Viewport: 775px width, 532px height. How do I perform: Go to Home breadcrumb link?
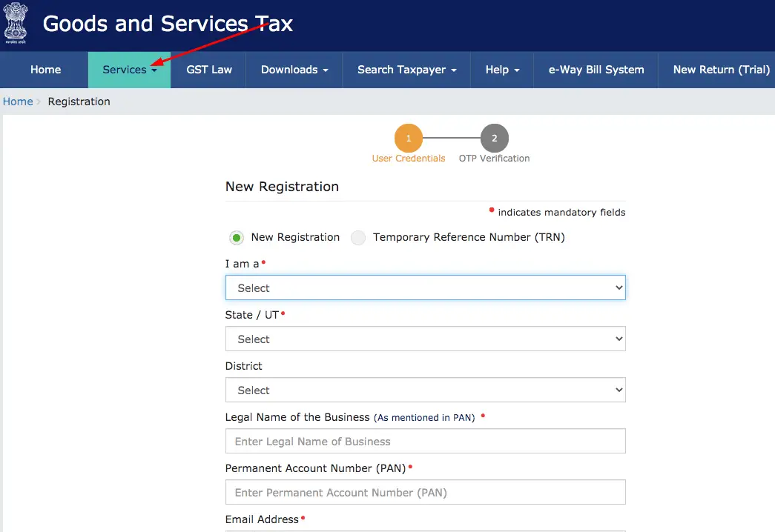coord(18,102)
